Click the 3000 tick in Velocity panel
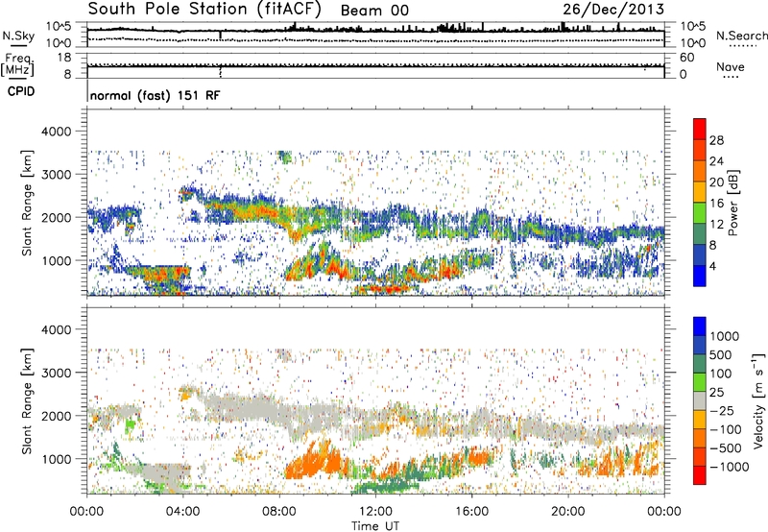 [56, 373]
